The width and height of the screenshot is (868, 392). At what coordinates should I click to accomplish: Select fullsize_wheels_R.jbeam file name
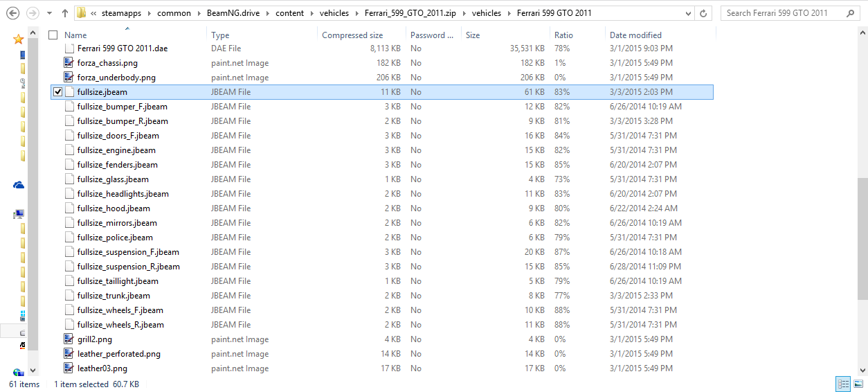[x=120, y=325]
